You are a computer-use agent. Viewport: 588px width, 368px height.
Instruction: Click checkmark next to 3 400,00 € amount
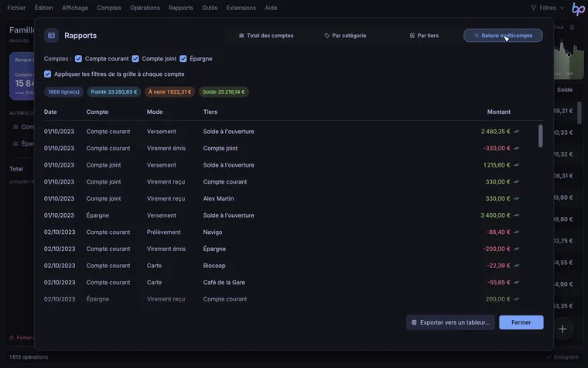point(516,215)
